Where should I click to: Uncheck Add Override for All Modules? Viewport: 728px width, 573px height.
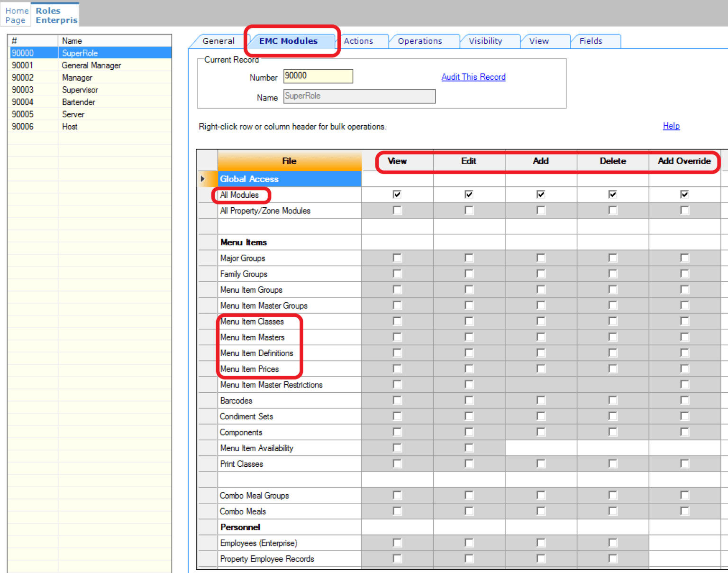tap(684, 194)
